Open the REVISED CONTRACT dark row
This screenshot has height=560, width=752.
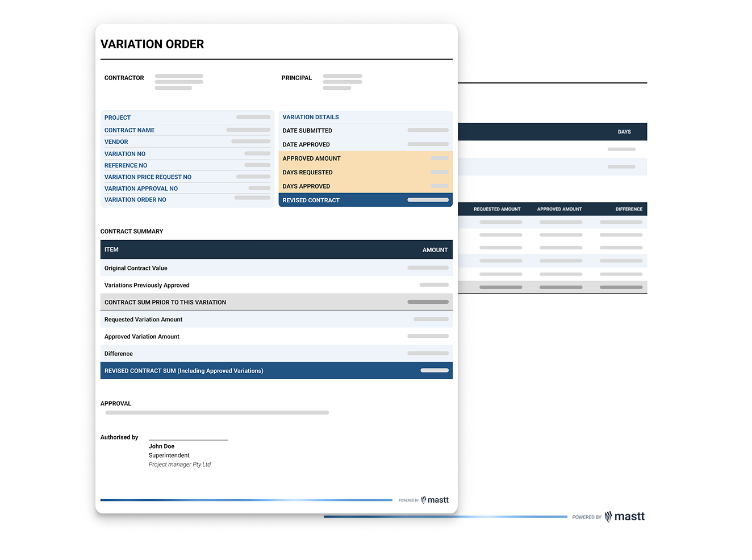click(365, 200)
